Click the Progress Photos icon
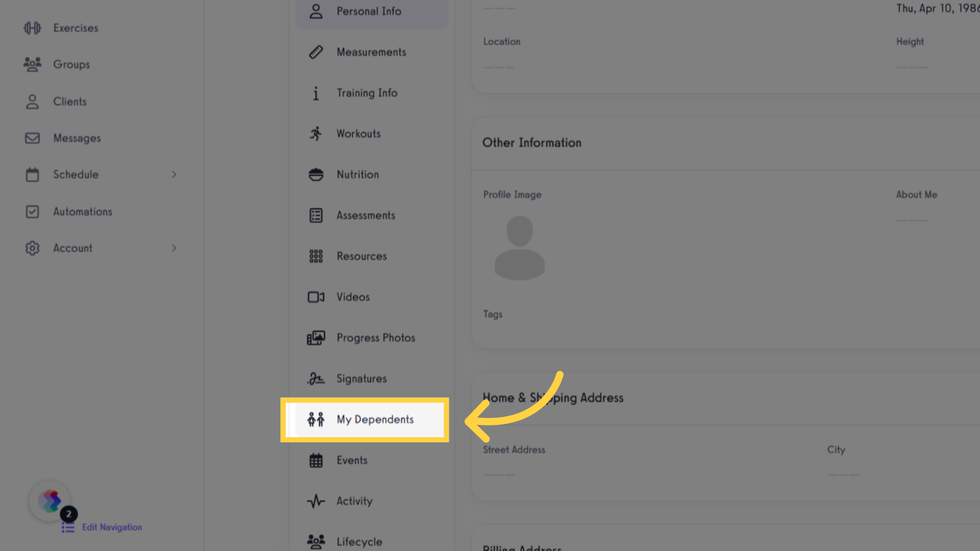The image size is (980, 551). tap(316, 338)
